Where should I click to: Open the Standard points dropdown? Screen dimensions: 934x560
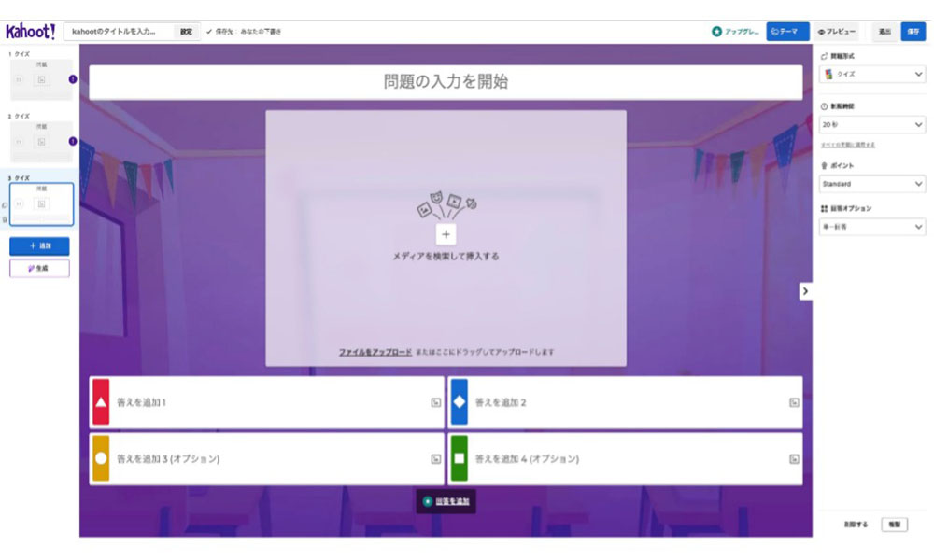tap(871, 184)
